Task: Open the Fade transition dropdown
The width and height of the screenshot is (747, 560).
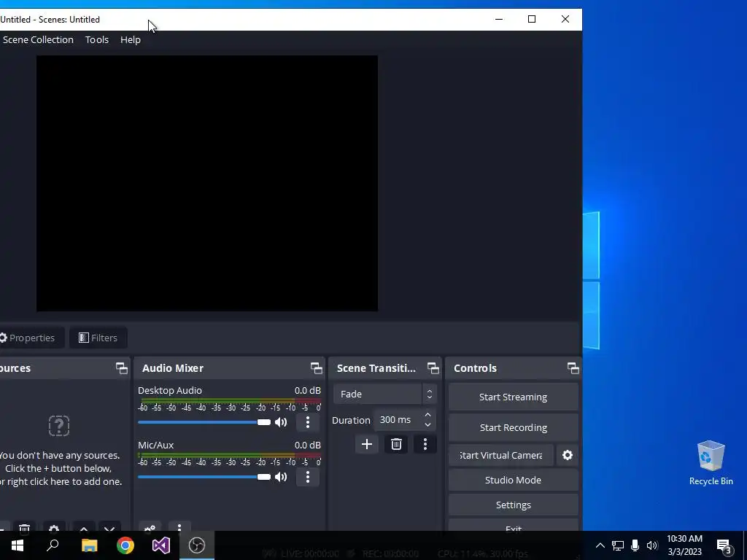Action: pos(384,394)
